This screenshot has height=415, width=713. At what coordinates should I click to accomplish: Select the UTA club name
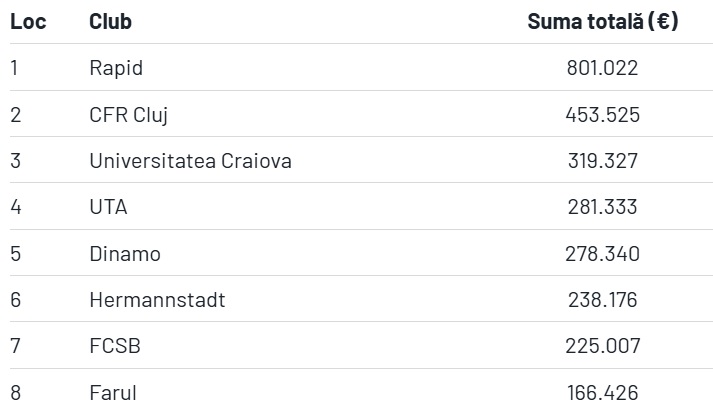(x=108, y=207)
